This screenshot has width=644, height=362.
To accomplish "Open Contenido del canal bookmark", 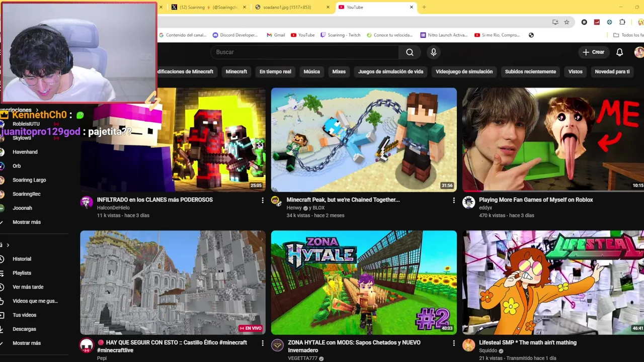I will coord(183,35).
